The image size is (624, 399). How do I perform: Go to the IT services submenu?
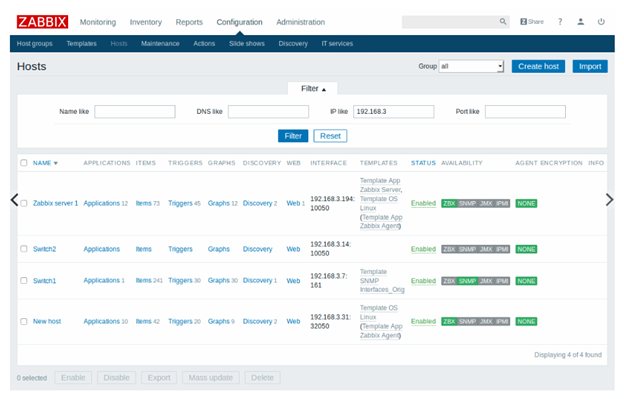(x=337, y=44)
